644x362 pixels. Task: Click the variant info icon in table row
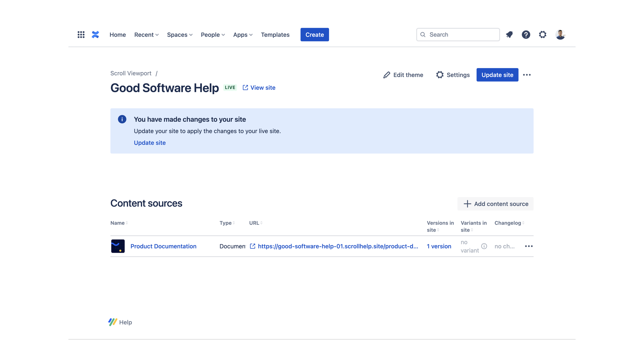484,246
